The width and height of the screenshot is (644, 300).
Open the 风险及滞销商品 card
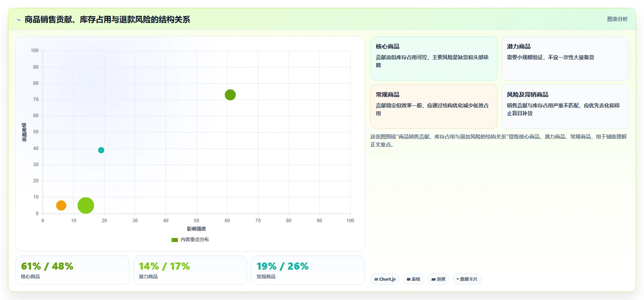565,107
